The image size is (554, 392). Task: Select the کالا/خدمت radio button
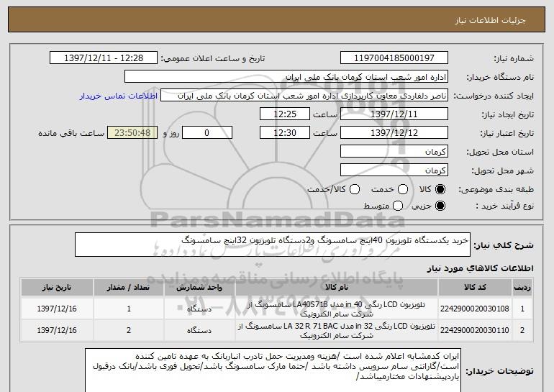pos(355,189)
